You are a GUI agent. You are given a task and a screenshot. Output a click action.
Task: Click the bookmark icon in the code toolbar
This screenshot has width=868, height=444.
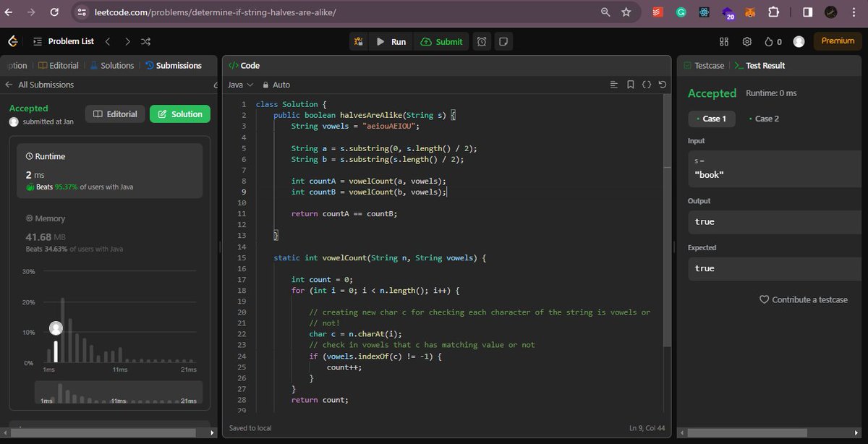631,85
